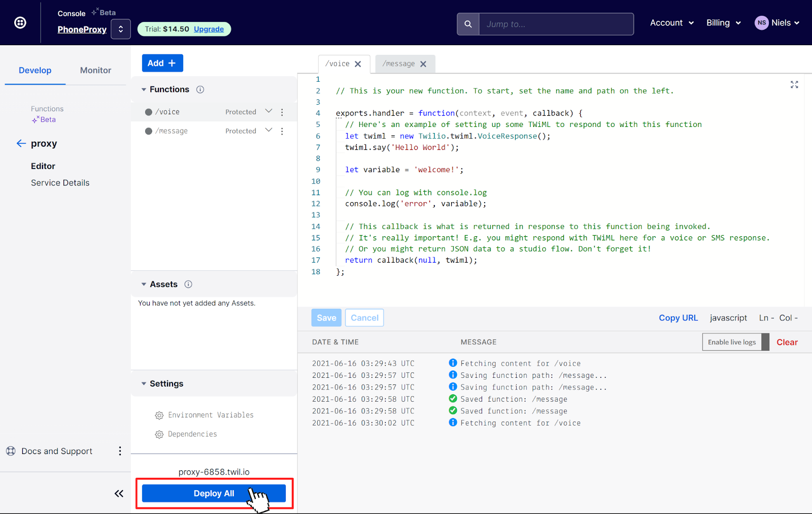Click the Copy URL link
This screenshot has width=812, height=514.
pyautogui.click(x=679, y=318)
